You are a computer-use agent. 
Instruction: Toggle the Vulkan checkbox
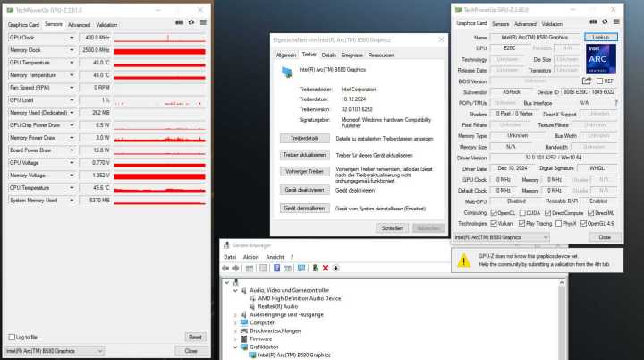pos(494,223)
